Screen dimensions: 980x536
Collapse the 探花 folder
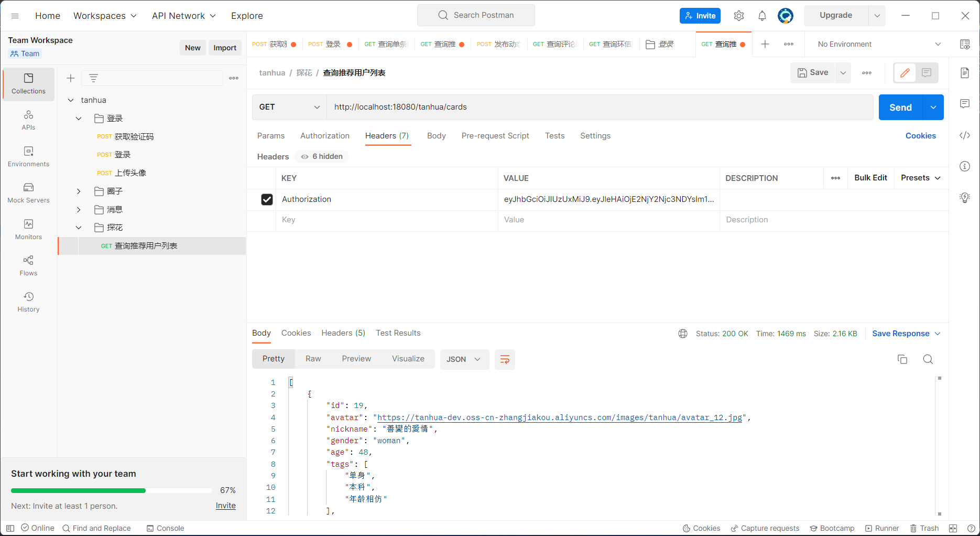tap(79, 228)
